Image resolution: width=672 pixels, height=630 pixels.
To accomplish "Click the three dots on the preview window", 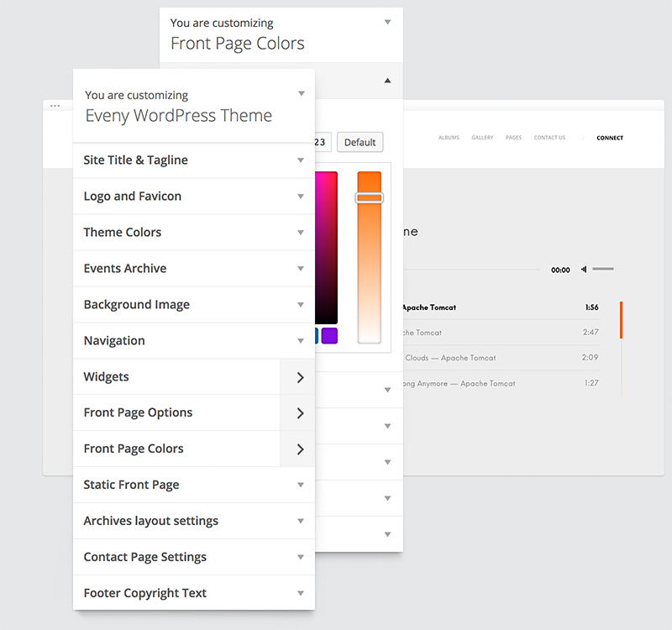I will point(55,106).
